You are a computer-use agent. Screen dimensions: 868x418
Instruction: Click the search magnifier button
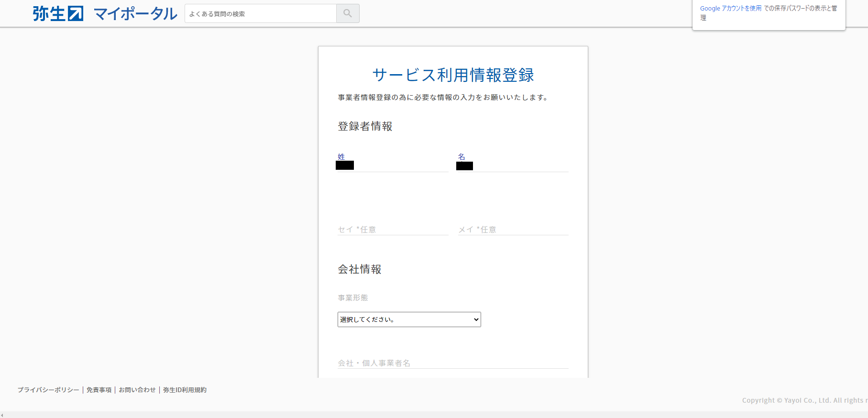coord(348,13)
